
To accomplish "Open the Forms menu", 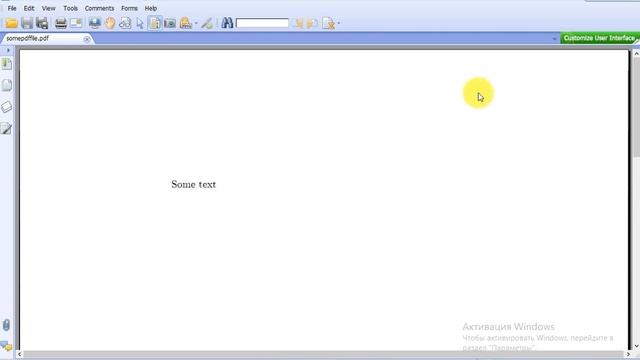I will (x=129, y=8).
